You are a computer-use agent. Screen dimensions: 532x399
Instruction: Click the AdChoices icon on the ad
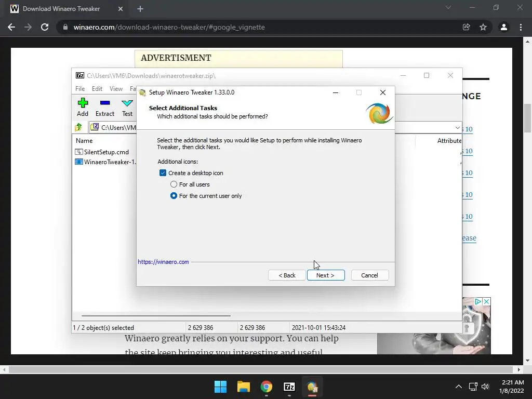click(x=478, y=301)
